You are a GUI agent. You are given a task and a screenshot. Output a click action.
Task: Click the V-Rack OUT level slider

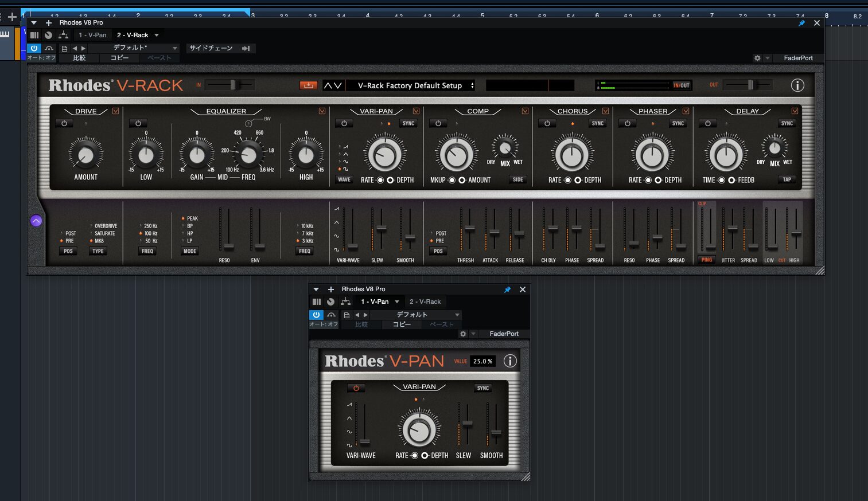(747, 85)
